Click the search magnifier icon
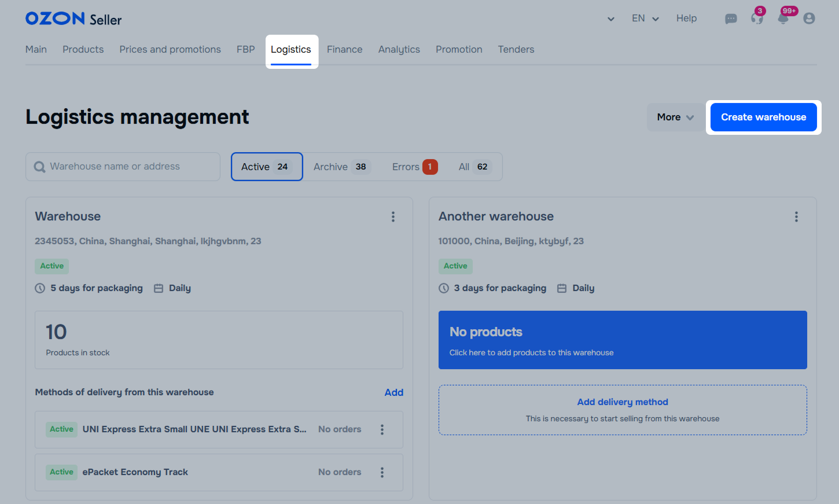 pyautogui.click(x=39, y=167)
